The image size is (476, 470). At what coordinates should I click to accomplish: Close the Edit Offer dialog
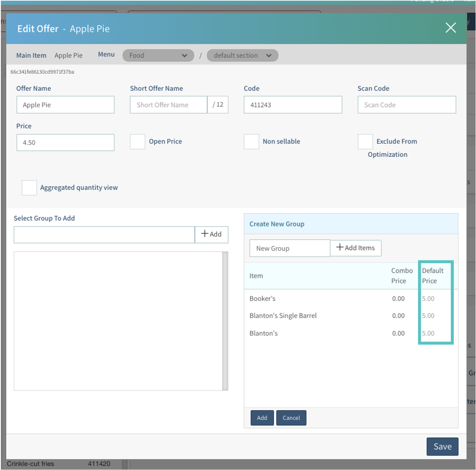(x=450, y=27)
